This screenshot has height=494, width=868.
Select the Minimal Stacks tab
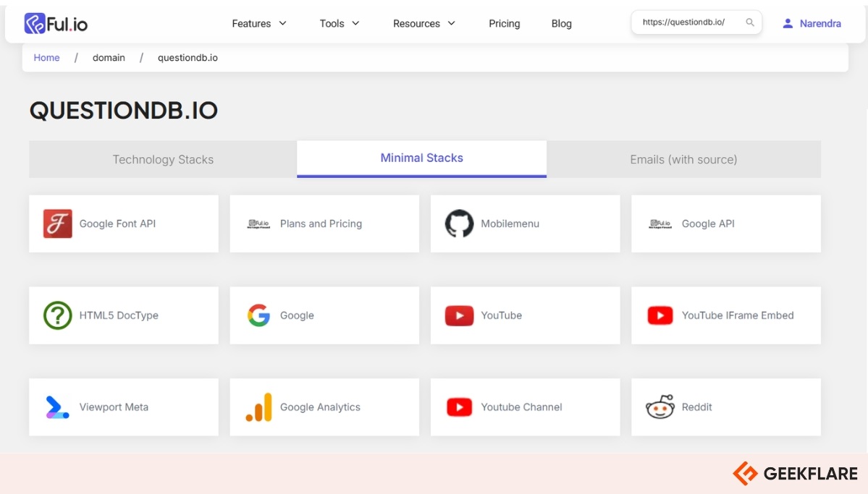[x=422, y=159]
